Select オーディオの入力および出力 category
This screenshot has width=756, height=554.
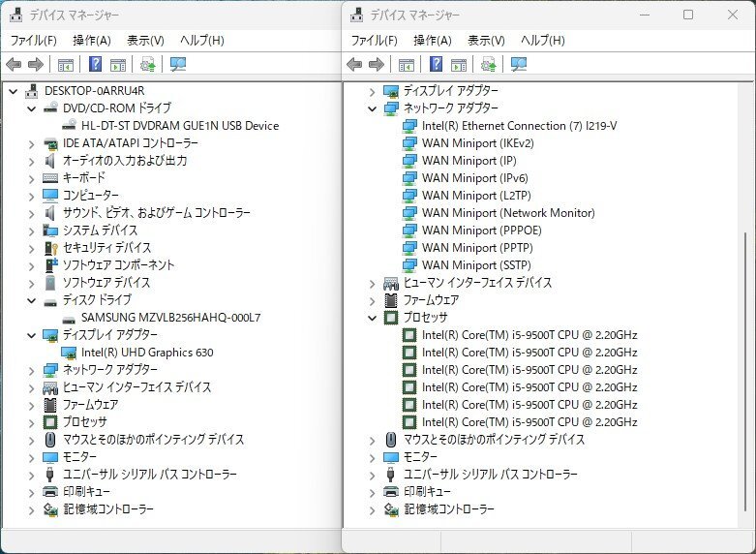click(x=125, y=160)
